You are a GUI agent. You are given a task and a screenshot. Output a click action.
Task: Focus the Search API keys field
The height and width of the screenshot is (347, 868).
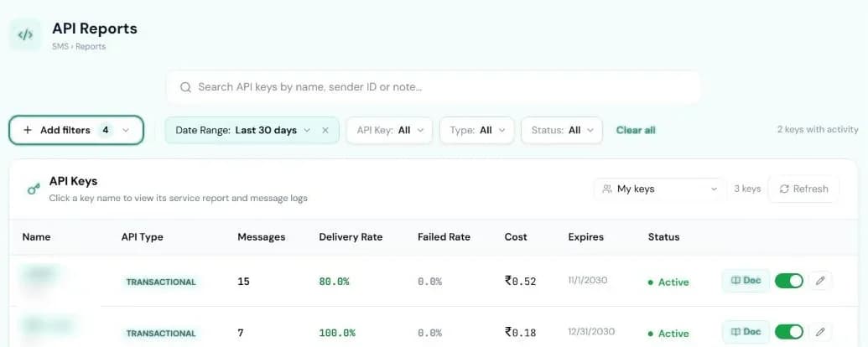pos(434,87)
